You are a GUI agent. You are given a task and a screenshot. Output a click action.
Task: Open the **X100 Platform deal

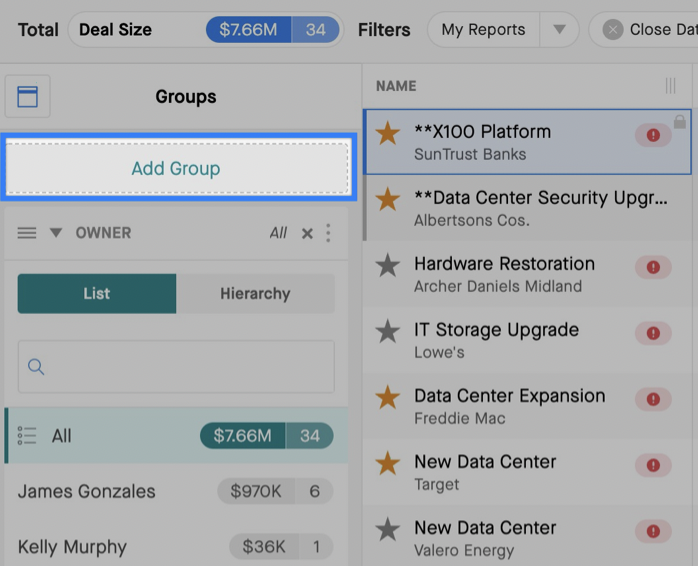click(483, 132)
